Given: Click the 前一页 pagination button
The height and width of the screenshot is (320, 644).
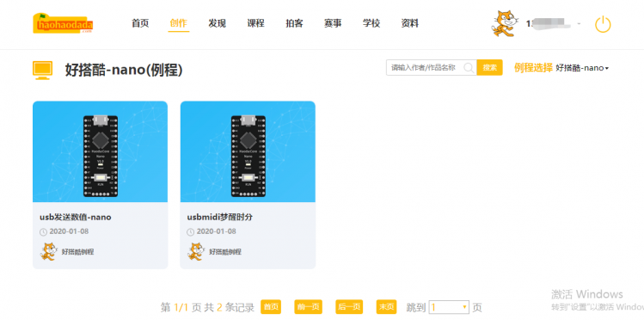Looking at the screenshot, I should coord(308,307).
